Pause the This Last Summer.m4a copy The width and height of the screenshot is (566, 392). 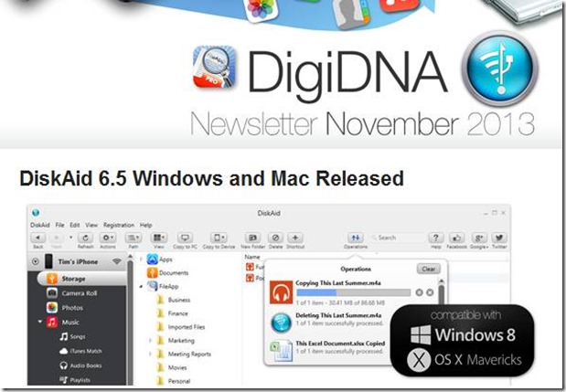click(x=419, y=292)
